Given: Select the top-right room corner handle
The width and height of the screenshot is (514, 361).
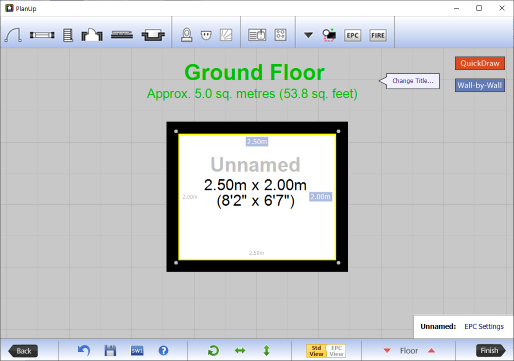Looking at the screenshot, I should coord(338,131).
